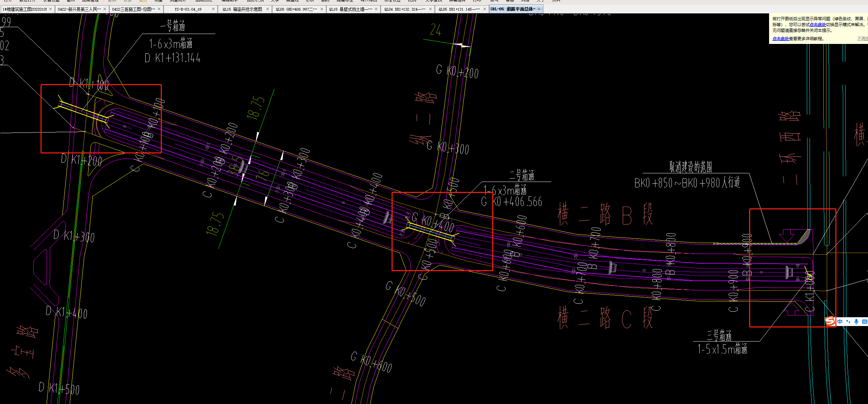Click the red 横二路 B 段 label
Viewport: 868px width, 404px height.
605,214
